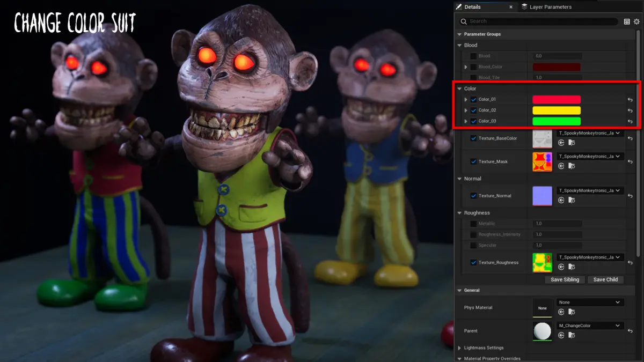Open the property matrix table view icon
The width and height of the screenshot is (644, 362).
pyautogui.click(x=627, y=21)
